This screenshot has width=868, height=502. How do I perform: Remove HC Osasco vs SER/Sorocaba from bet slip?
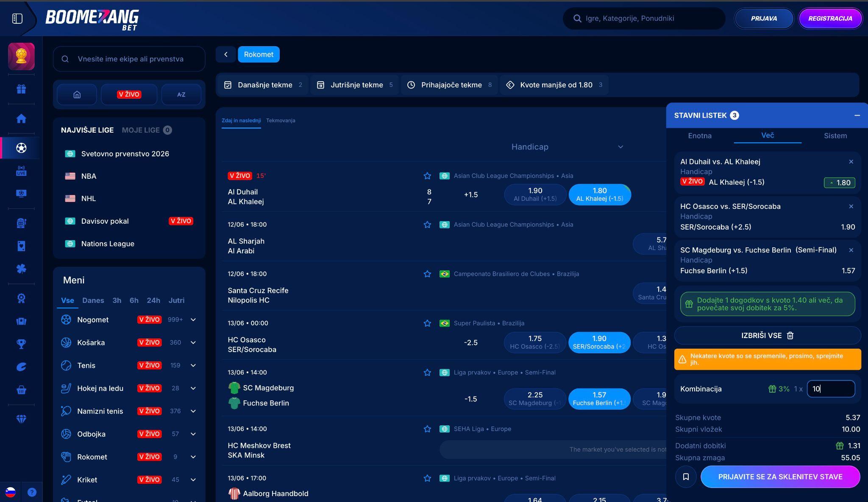click(851, 207)
